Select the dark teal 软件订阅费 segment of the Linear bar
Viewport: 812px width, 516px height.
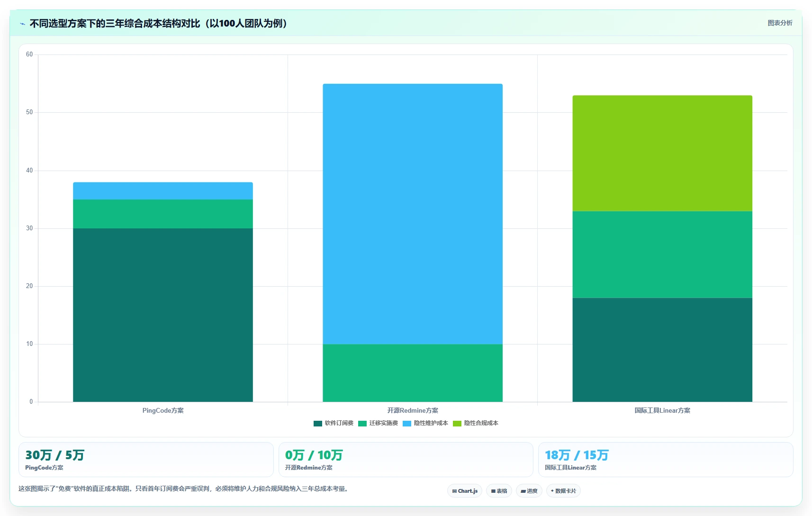(662, 350)
